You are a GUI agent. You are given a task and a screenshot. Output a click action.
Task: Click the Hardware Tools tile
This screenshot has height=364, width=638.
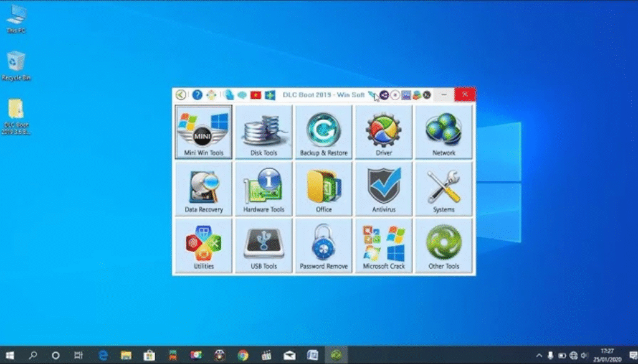pyautogui.click(x=264, y=189)
